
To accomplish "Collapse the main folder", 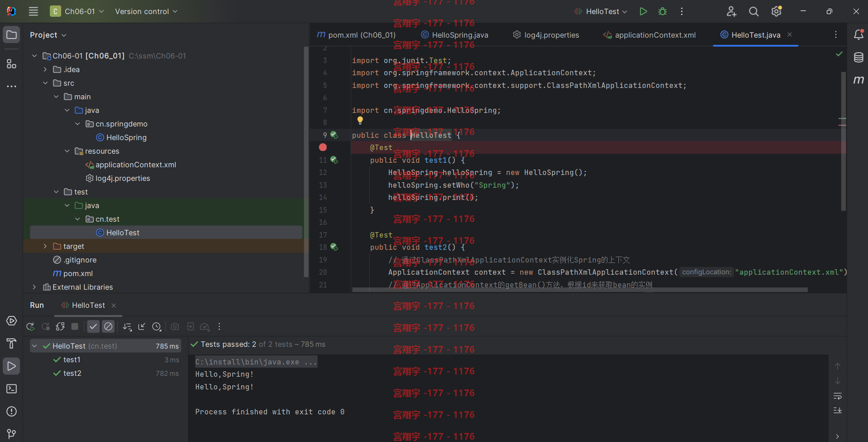I will [x=56, y=97].
